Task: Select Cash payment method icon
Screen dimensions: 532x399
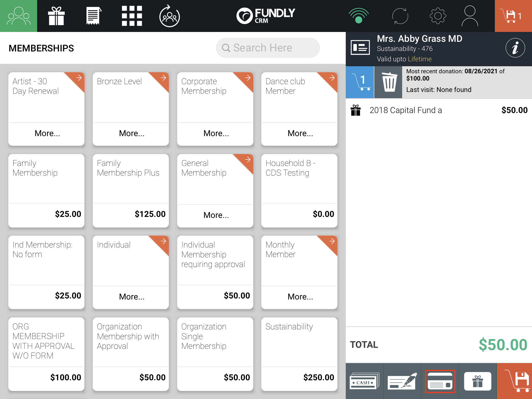Action: (x=364, y=381)
